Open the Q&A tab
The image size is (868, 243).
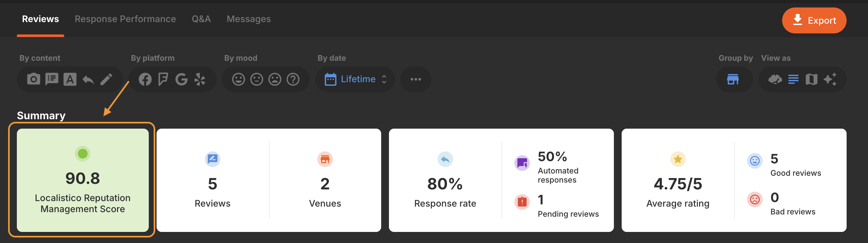201,19
